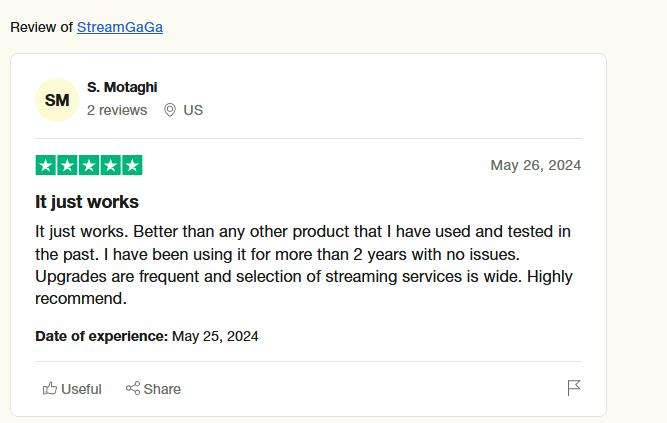Click the second green star
Screen dimensions: 667x423
[67, 165]
